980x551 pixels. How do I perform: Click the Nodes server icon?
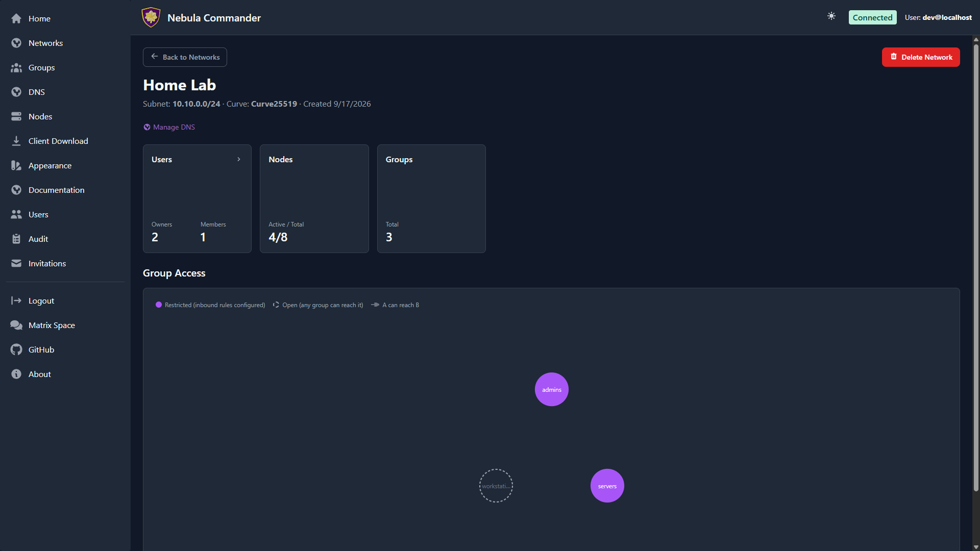[x=16, y=116]
